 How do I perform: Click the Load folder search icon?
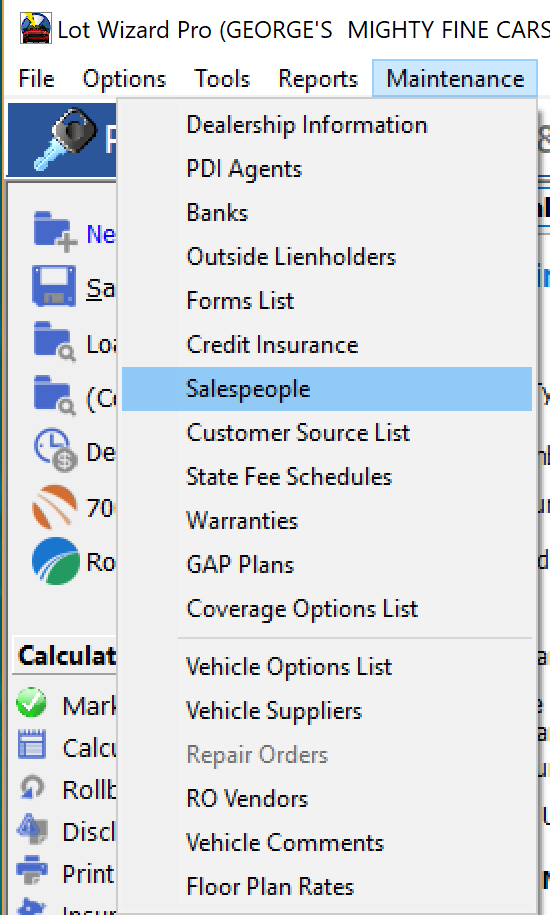tap(55, 341)
